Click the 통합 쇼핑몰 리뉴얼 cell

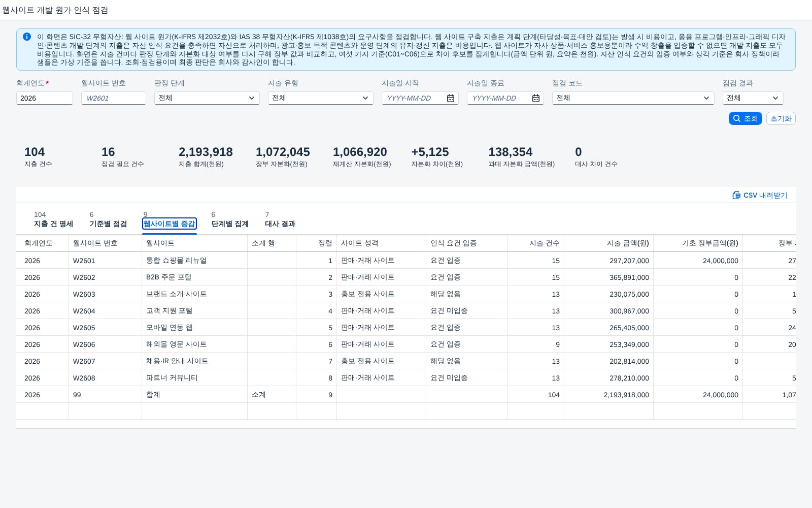(194, 261)
